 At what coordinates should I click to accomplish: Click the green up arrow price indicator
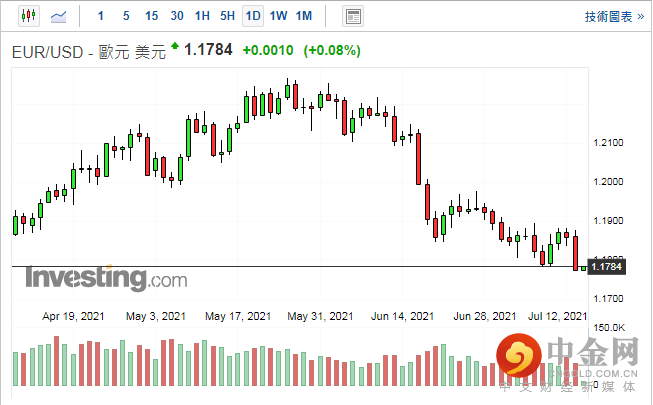click(x=176, y=46)
